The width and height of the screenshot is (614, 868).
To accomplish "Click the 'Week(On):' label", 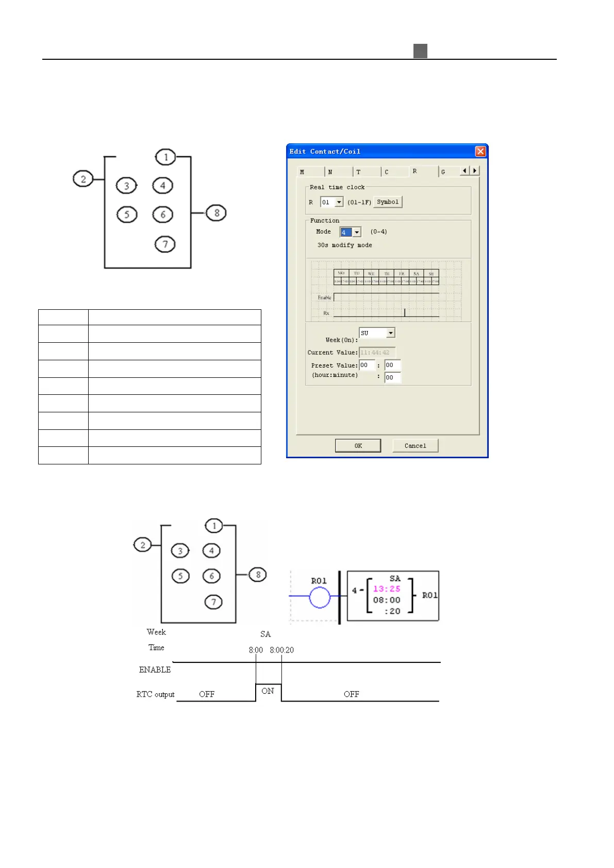I will tap(341, 340).
